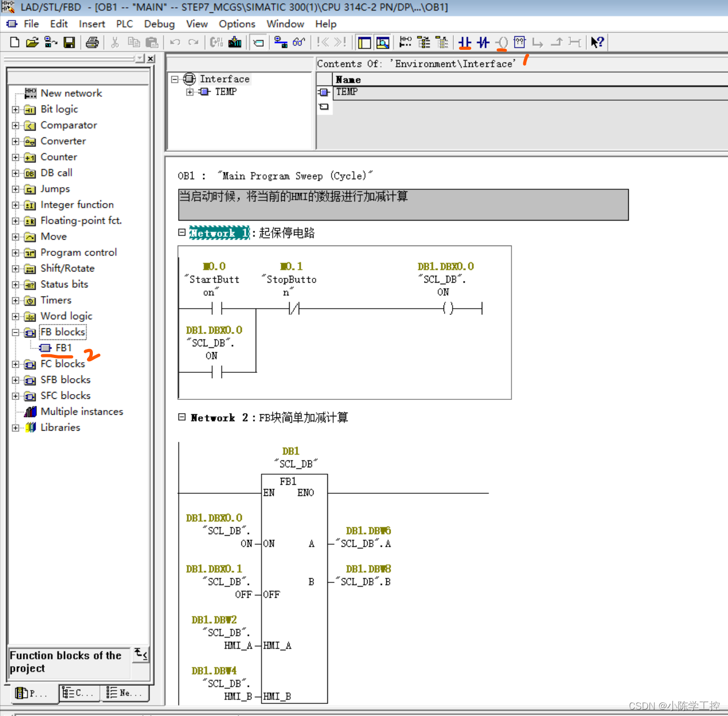728x716 pixels.
Task: Expand the Bit logic category
Action: [15, 109]
